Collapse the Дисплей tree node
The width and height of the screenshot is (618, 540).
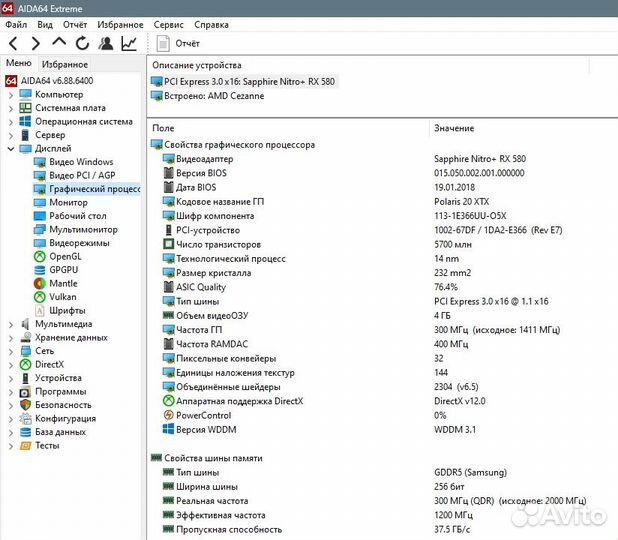11,148
